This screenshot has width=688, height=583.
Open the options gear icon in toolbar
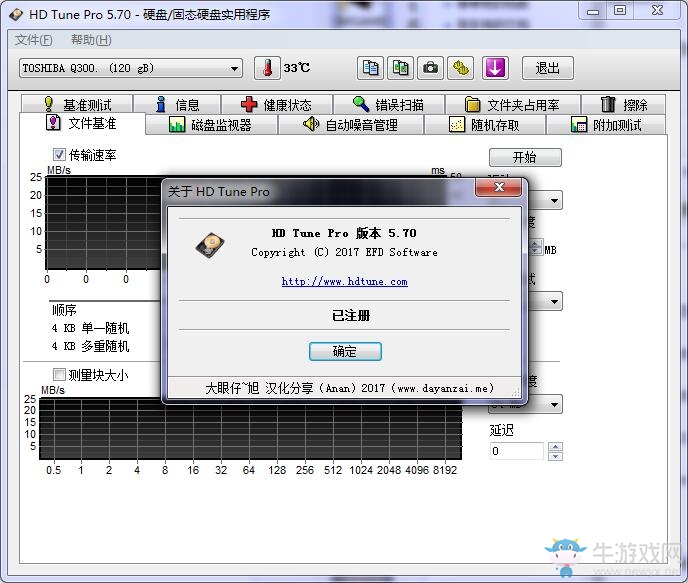click(x=460, y=68)
